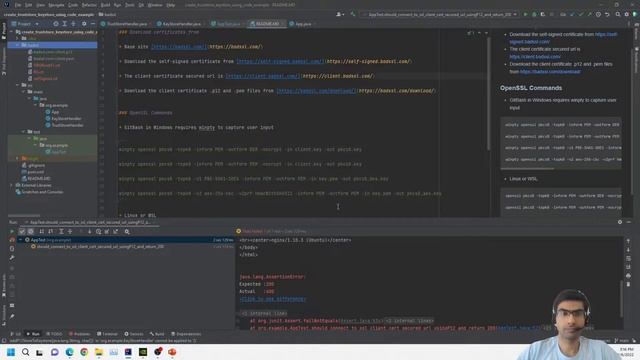Viewport: 640px width, 360px height.
Task: Switch to App.java editor tab
Action: [300, 24]
